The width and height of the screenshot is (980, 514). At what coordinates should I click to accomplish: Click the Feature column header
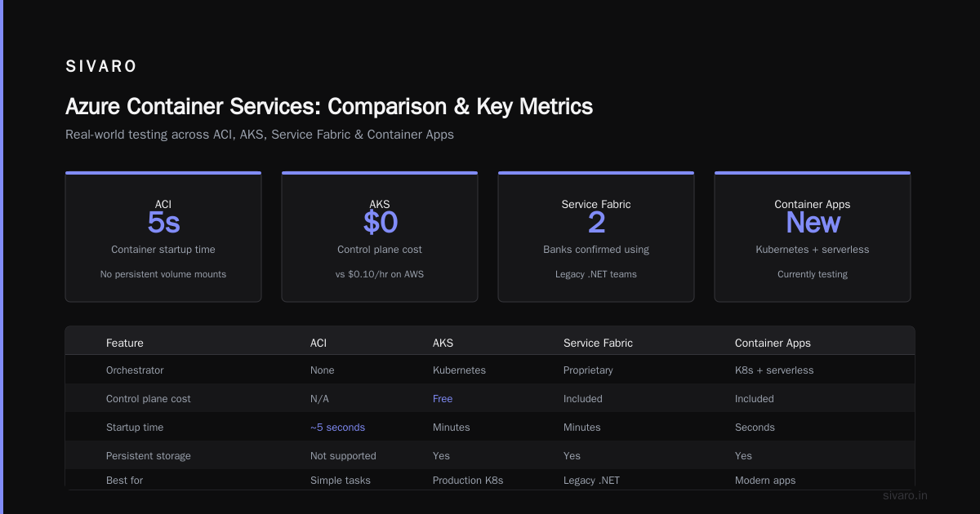125,343
